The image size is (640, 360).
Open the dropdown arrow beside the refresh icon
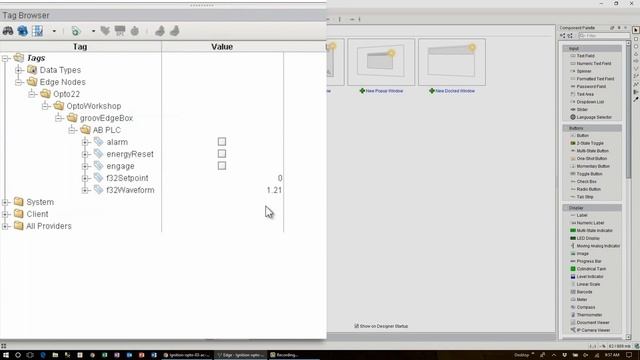(93, 31)
